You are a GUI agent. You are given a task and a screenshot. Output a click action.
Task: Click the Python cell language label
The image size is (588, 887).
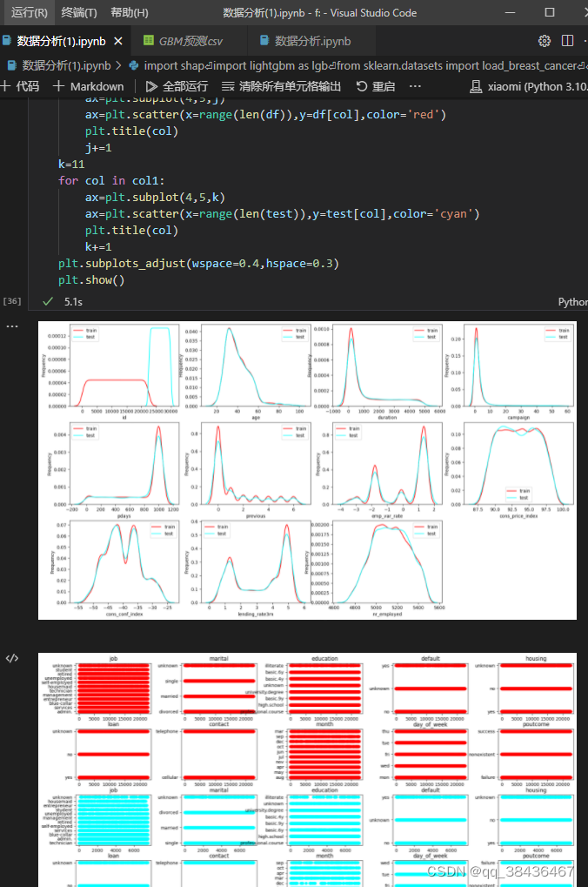click(x=572, y=302)
